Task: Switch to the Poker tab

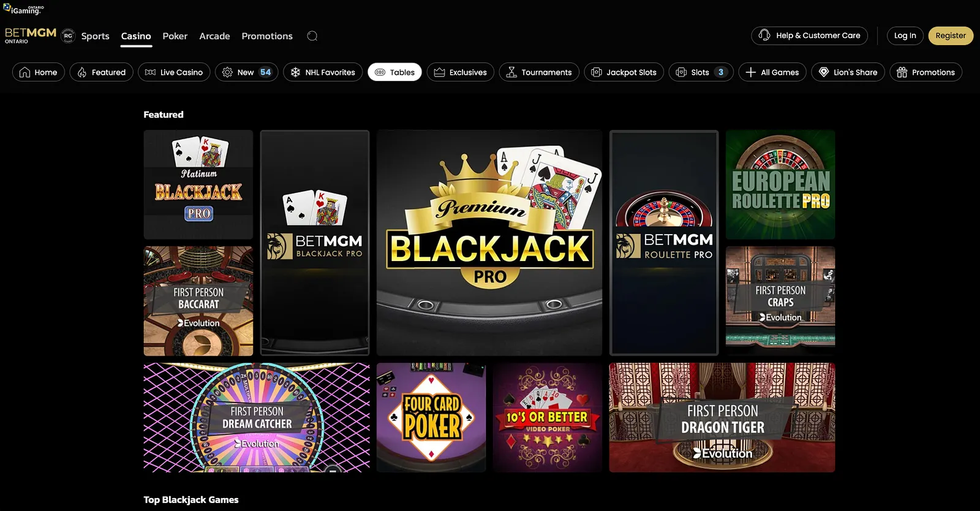Action: click(x=175, y=36)
